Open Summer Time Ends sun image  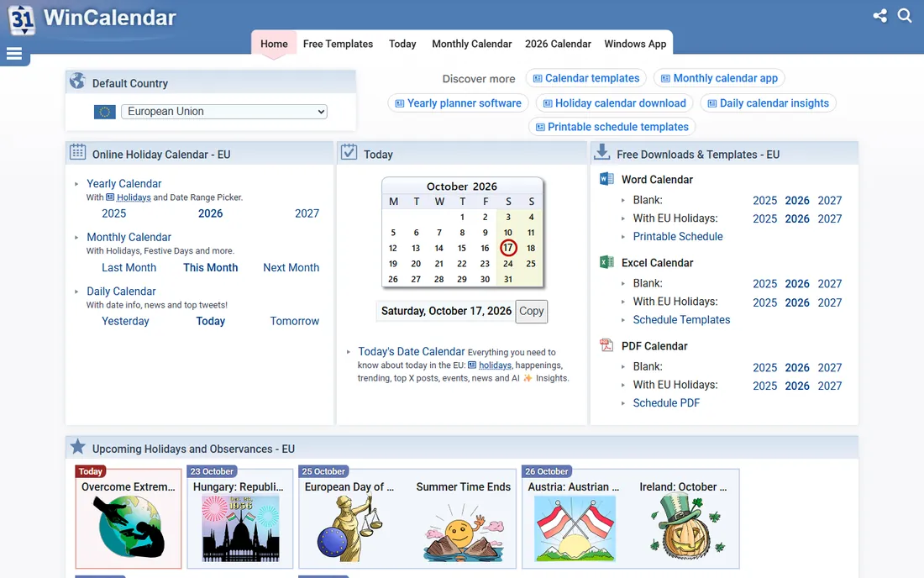[x=463, y=532]
